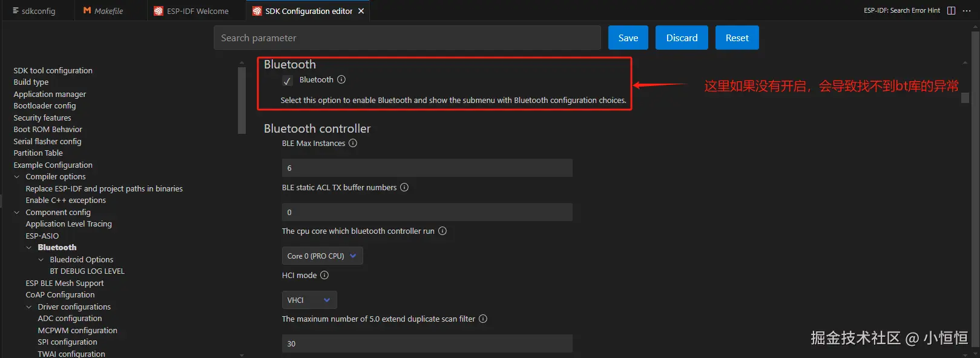
Task: Click info icon next to HCI mode
Action: click(324, 275)
